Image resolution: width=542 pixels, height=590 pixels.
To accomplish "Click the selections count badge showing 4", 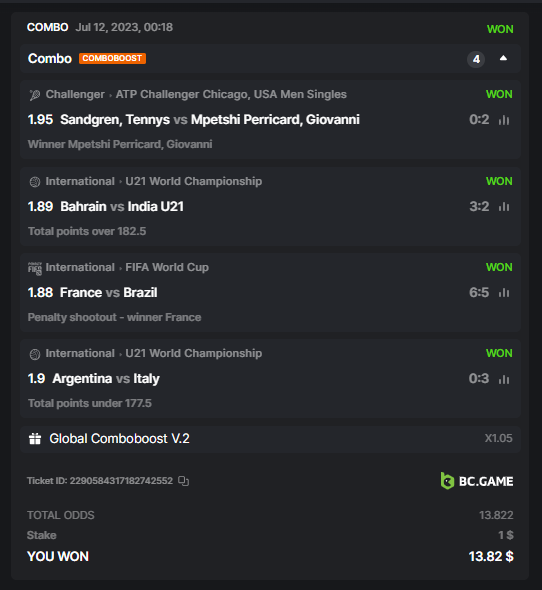I will pos(476,59).
